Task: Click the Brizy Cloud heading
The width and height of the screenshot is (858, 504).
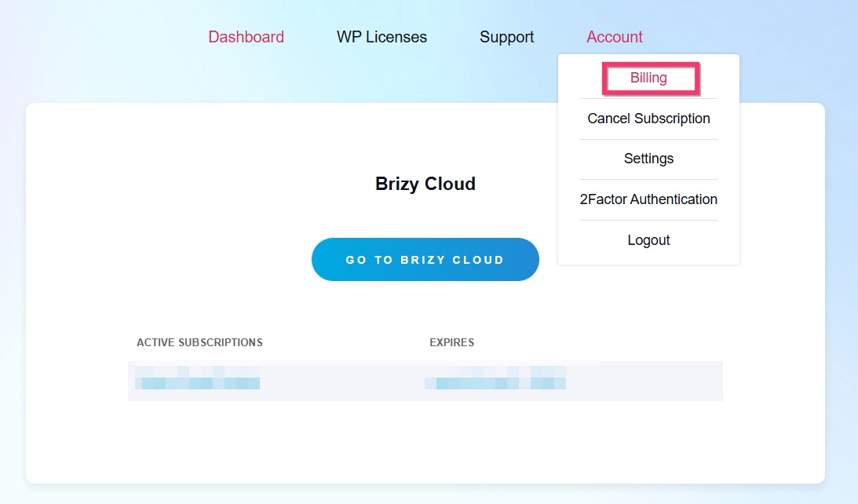Action: click(x=425, y=184)
